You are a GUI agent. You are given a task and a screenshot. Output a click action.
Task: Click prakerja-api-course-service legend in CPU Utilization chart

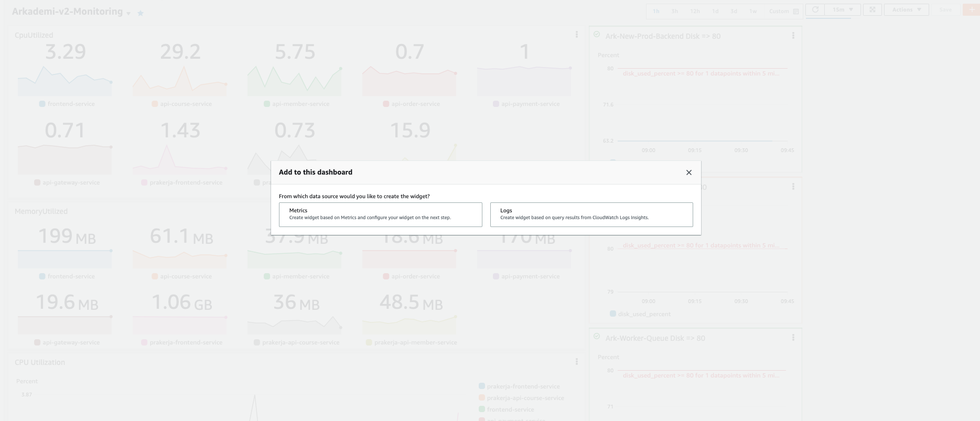tap(522, 398)
